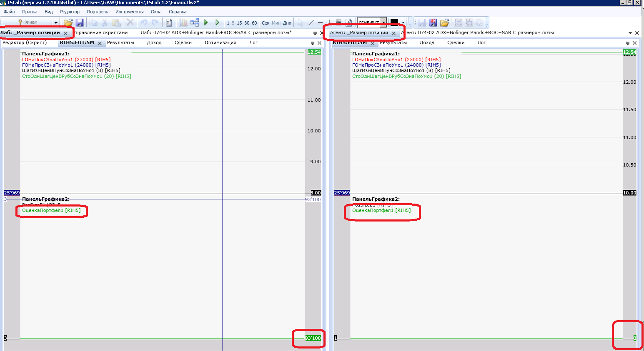The image size is (644, 351).
Task: Open the black color picker dropdown arrow
Action: click(x=403, y=22)
